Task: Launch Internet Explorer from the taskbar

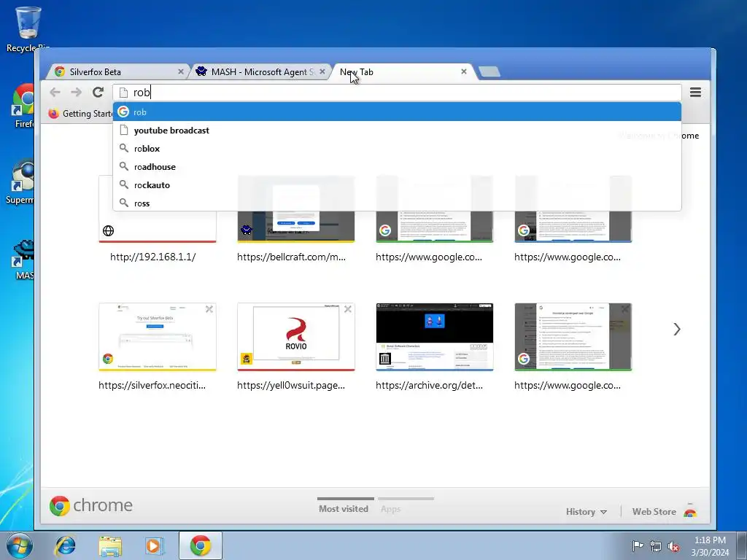Action: pos(65,545)
